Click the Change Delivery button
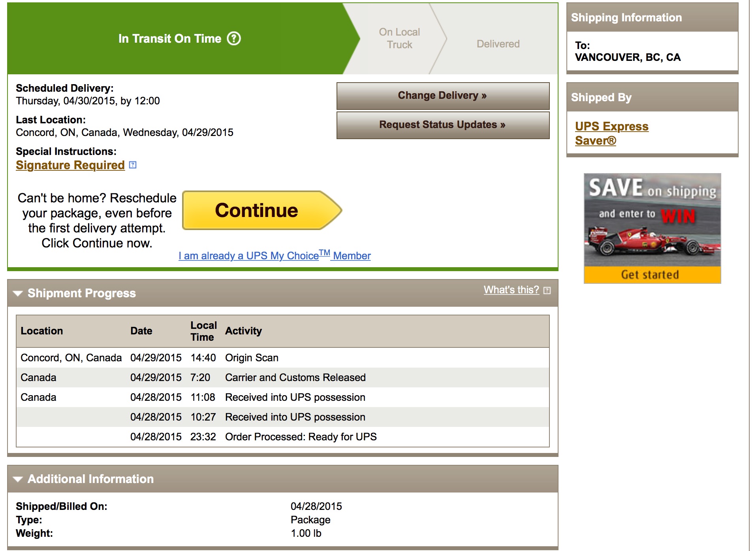This screenshot has height=551, width=756. [443, 96]
